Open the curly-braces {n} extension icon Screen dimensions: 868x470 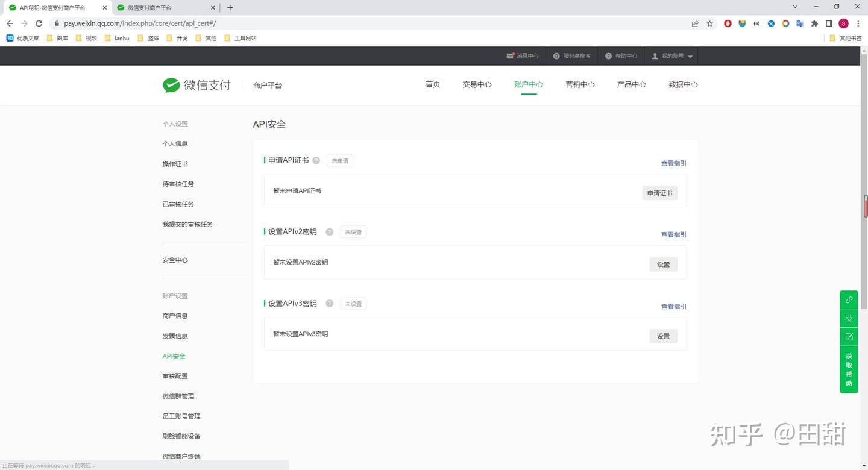point(757,23)
